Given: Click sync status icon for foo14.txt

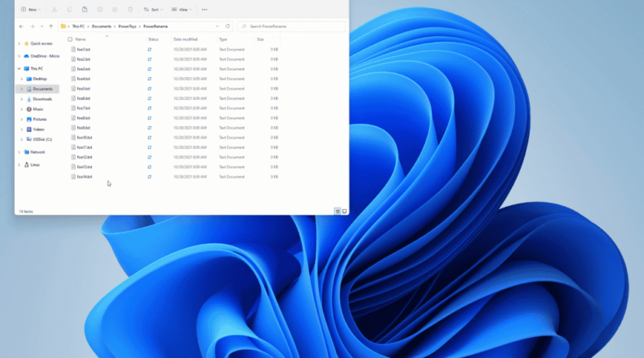Looking at the screenshot, I should [150, 177].
